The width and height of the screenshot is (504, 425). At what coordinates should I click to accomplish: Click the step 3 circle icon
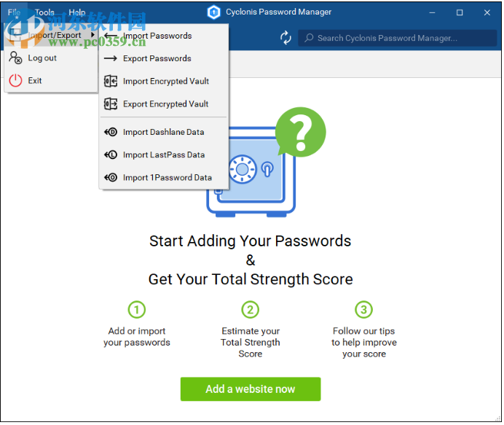(363, 310)
